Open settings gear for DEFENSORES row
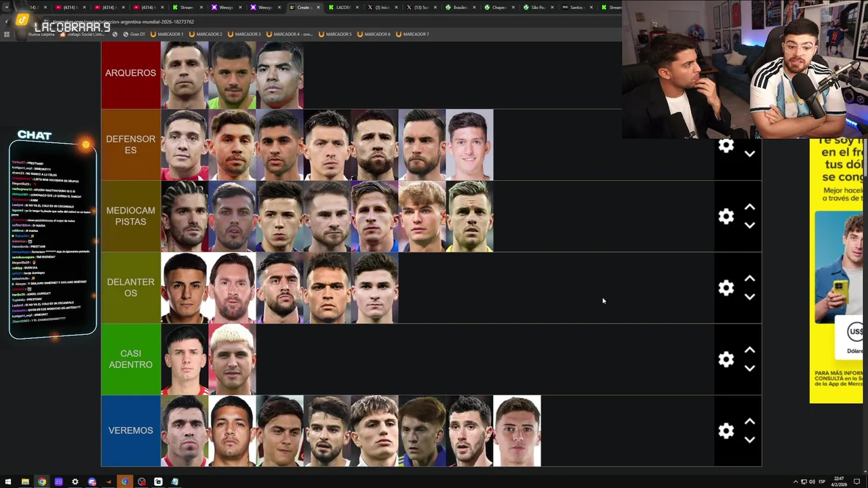The width and height of the screenshot is (868, 488). pyautogui.click(x=726, y=146)
